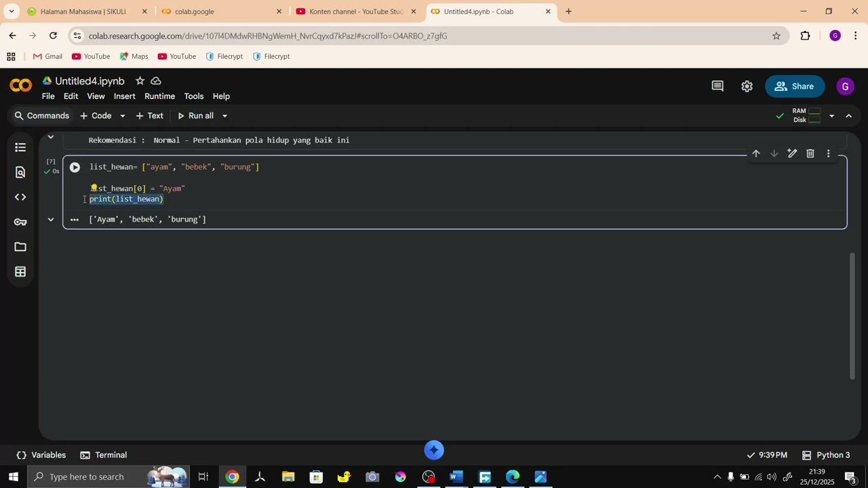
Task: Open Task View on taskbar
Action: pos(203,477)
